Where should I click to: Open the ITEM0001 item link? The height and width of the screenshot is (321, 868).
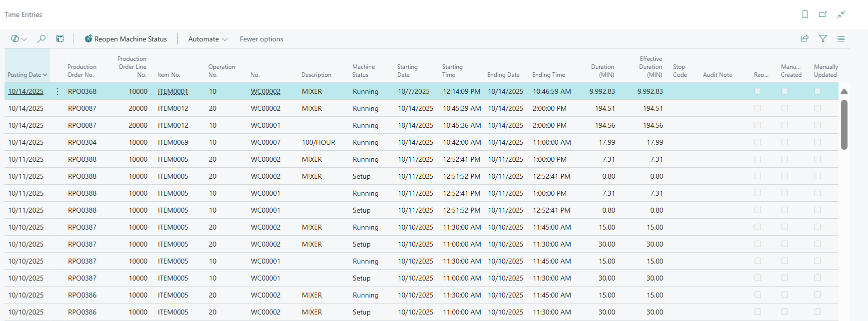point(173,91)
